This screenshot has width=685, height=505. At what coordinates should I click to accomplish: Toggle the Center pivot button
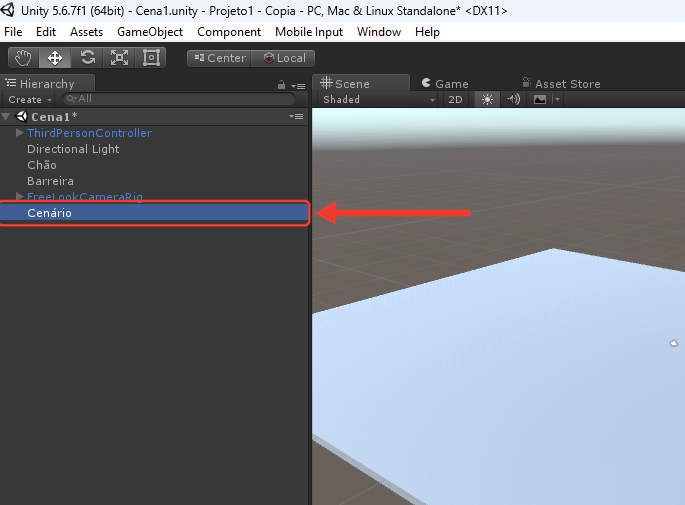pyautogui.click(x=220, y=58)
